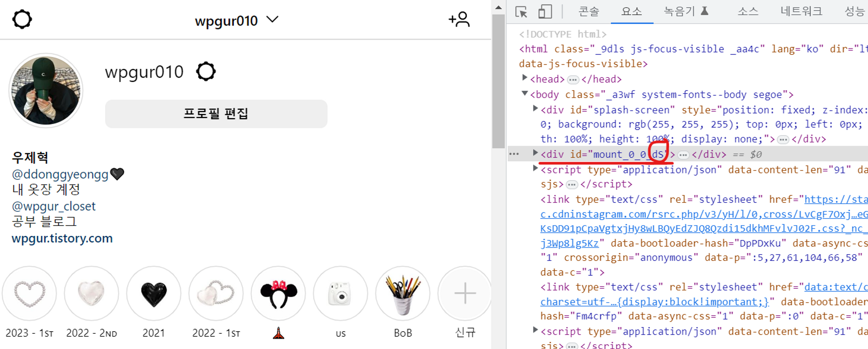The height and width of the screenshot is (349, 868).
Task: Open row actions dots beside mount div
Action: coord(514,154)
